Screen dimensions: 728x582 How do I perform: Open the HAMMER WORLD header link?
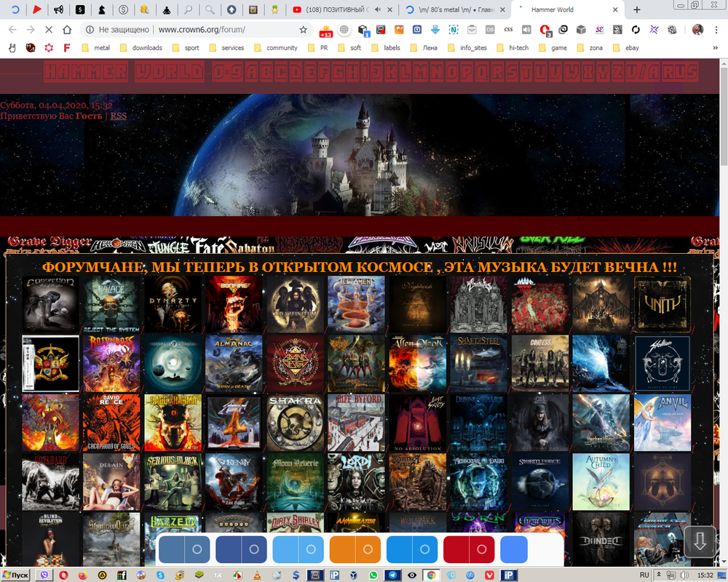click(124, 73)
